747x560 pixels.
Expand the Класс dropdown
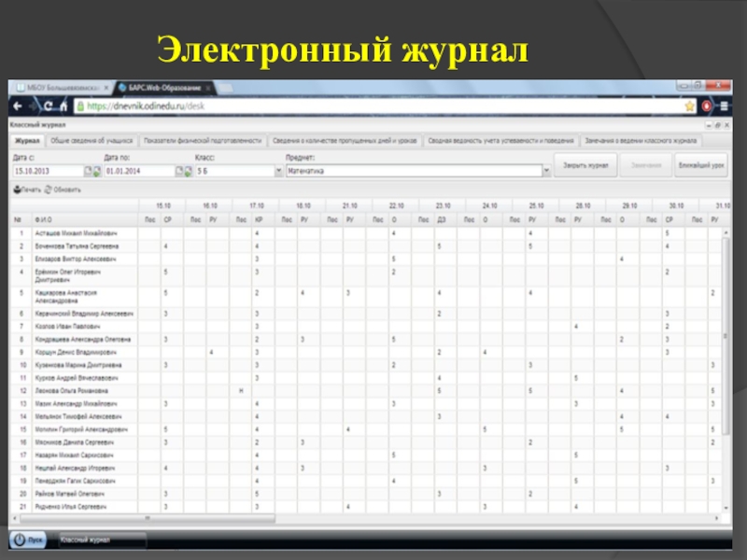pyautogui.click(x=278, y=171)
